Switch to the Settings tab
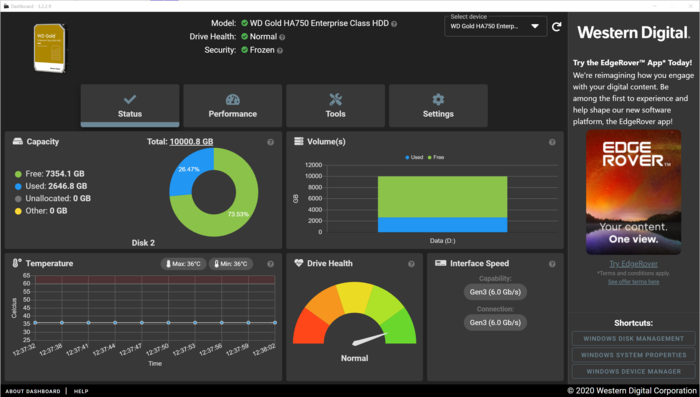The image size is (700, 397). (438, 105)
